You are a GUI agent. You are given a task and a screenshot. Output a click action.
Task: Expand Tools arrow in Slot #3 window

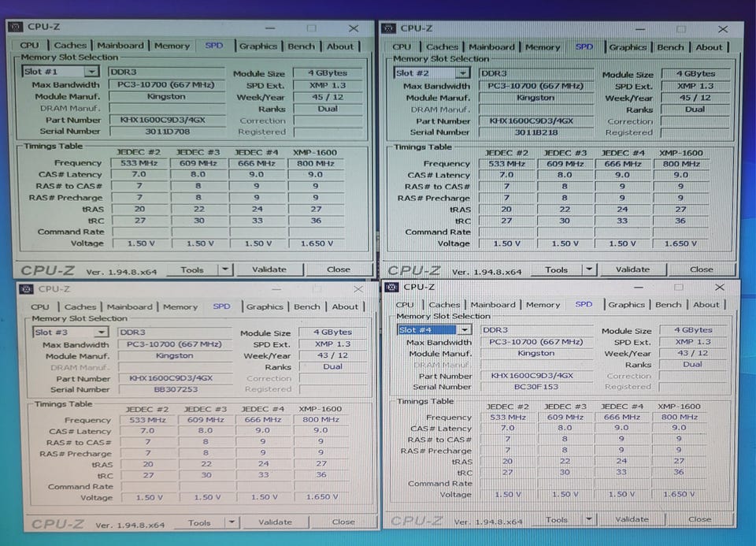point(232,522)
